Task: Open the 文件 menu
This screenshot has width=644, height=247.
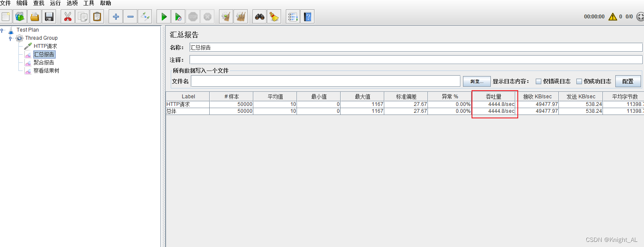Action: click(x=6, y=3)
